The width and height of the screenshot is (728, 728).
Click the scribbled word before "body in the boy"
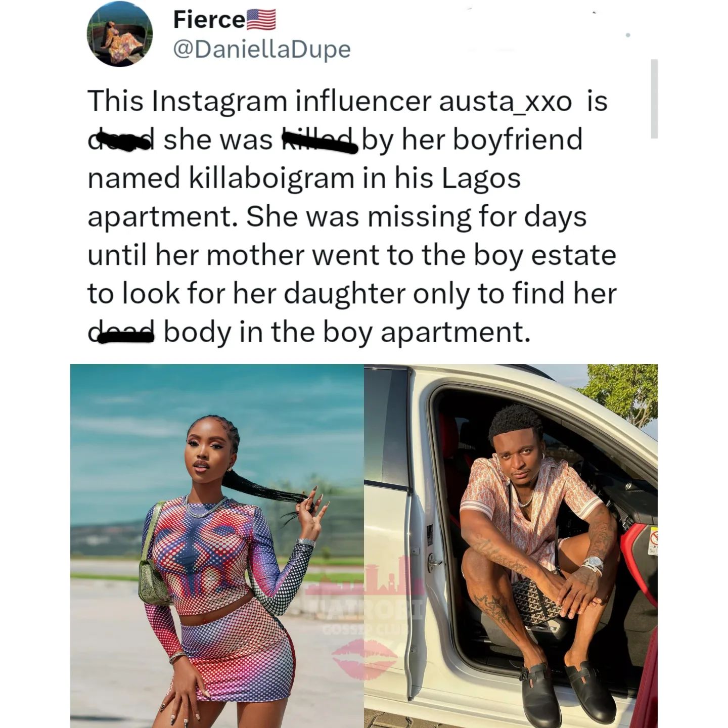click(x=121, y=333)
